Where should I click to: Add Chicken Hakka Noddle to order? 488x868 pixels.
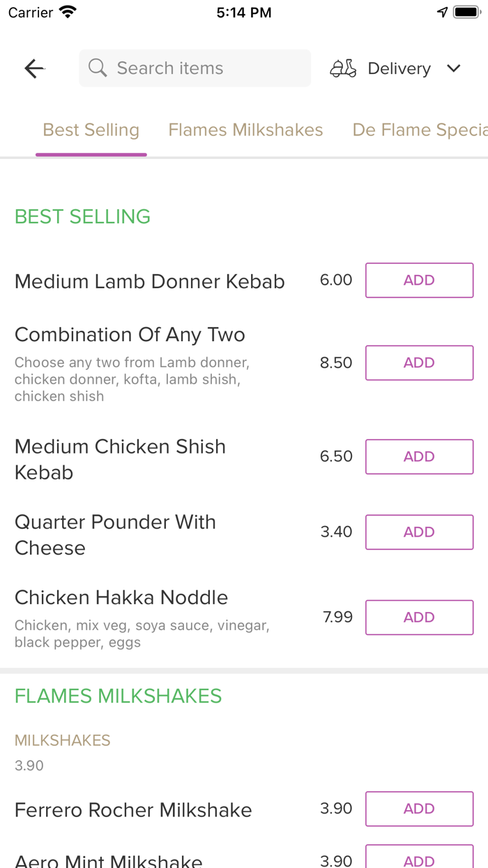click(419, 618)
